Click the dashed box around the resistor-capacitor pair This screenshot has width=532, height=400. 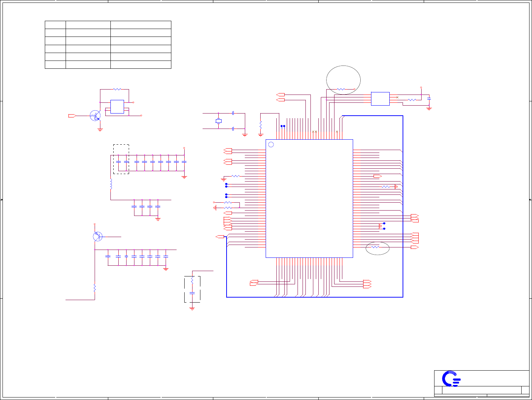tap(192, 289)
